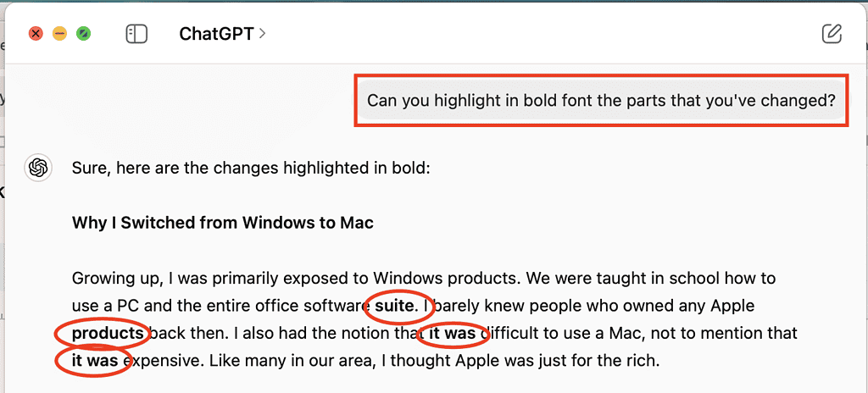Click the user message about bold font

[x=601, y=101]
